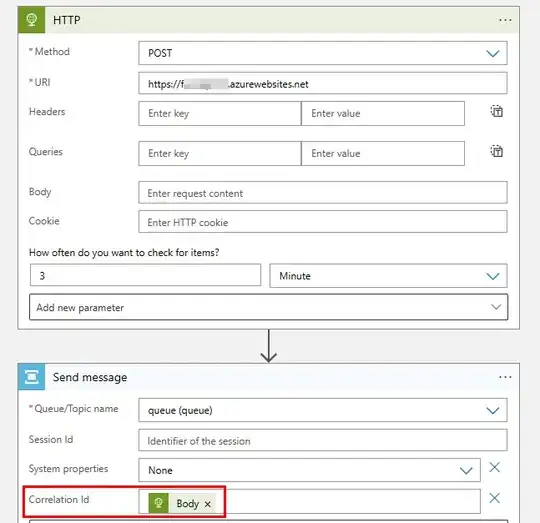Screen dimensions: 540x523
Task: Click the URI input field
Action: pos(323,83)
